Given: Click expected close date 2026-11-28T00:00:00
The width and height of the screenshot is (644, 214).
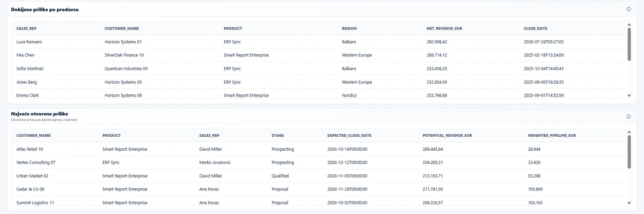Looking at the screenshot, I should pyautogui.click(x=347, y=189).
